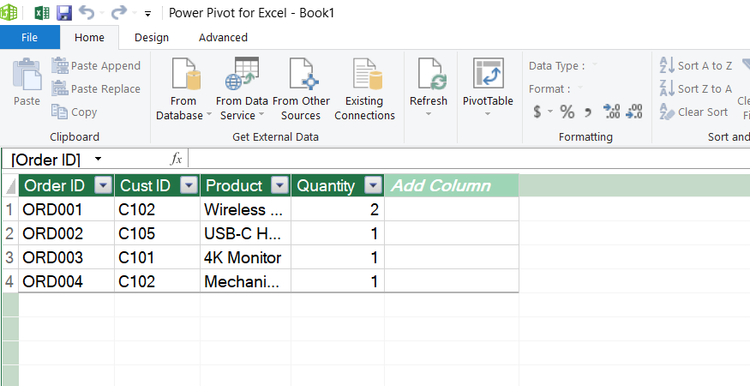750x386 pixels.
Task: Expand currency format dropdown arrow
Action: coord(550,111)
